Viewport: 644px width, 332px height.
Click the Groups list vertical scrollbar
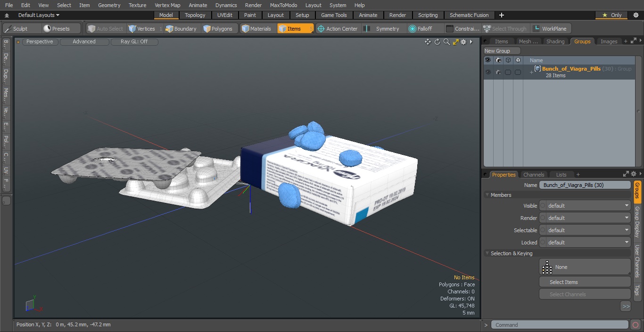coord(639,111)
